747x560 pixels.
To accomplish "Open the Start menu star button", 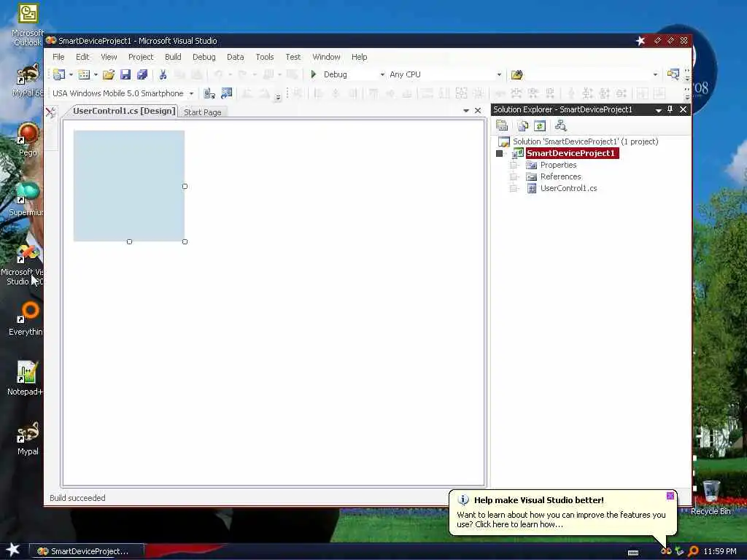I will pyautogui.click(x=13, y=550).
